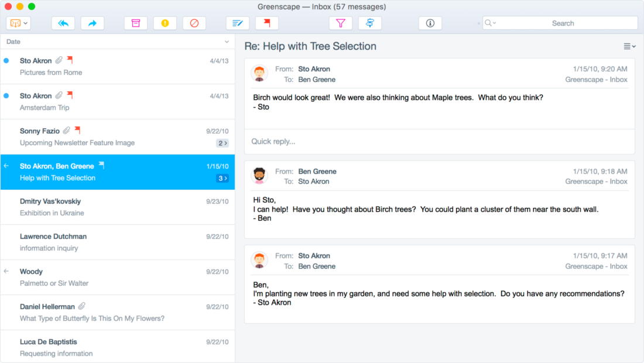644x363 pixels.
Task: Toggle the pink filter funnel icon
Action: tap(341, 23)
